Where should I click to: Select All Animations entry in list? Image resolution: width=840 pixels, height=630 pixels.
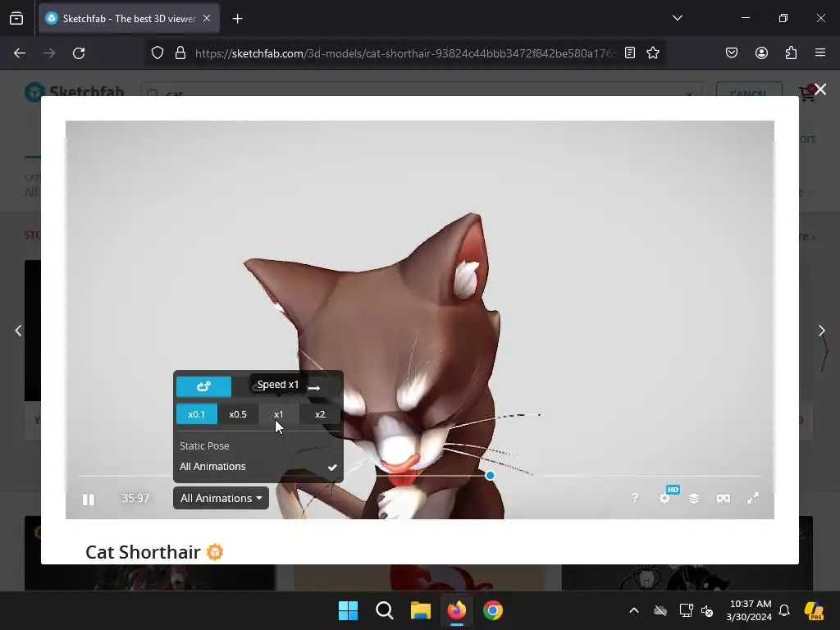coord(258,467)
